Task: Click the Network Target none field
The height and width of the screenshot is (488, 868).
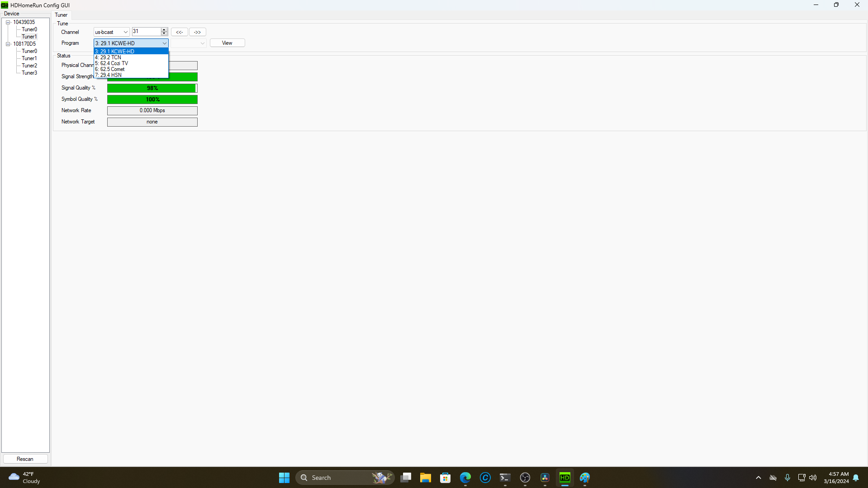Action: point(152,122)
